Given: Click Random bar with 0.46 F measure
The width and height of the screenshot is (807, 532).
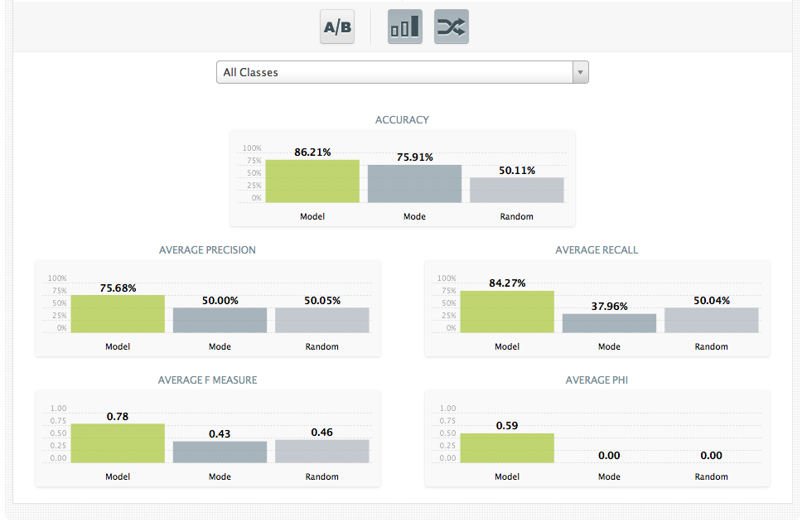Looking at the screenshot, I should 321,451.
